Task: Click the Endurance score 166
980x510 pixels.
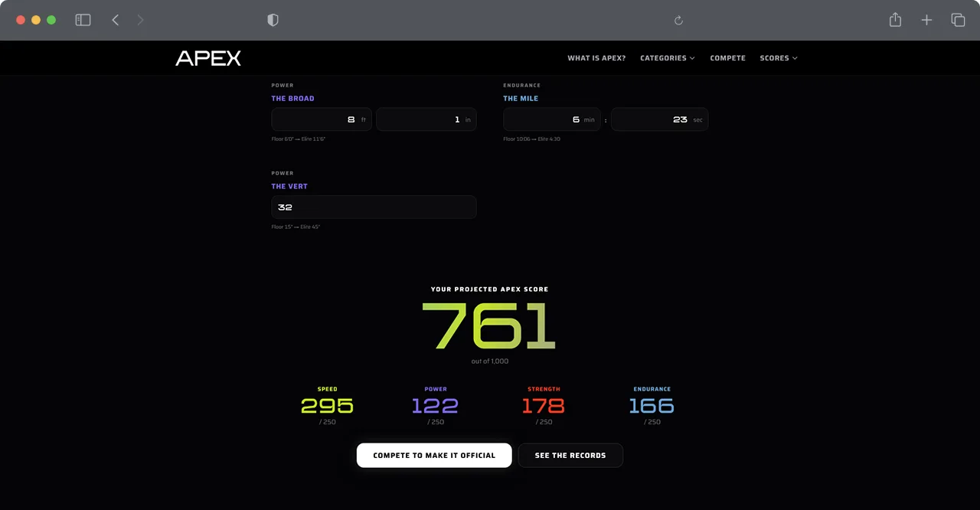Action: (652, 405)
